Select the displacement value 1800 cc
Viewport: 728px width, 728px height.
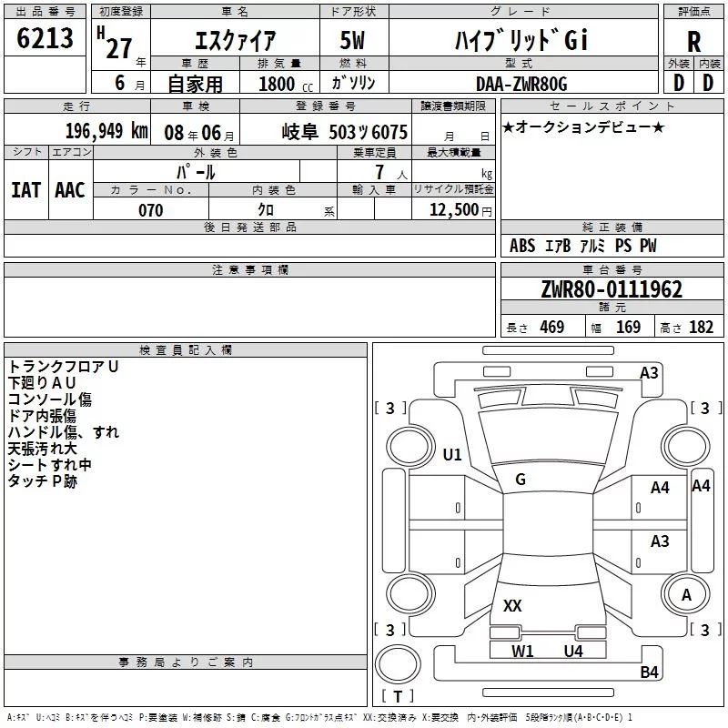286,84
